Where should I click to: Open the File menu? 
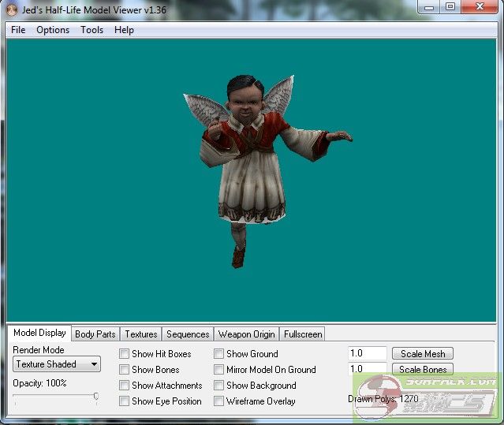click(x=18, y=30)
